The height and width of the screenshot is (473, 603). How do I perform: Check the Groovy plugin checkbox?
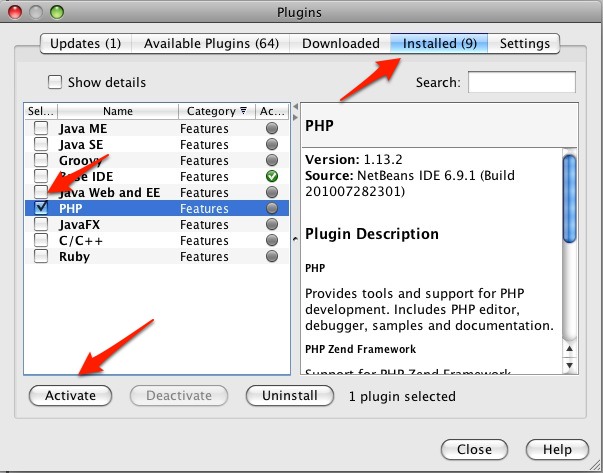[x=41, y=160]
